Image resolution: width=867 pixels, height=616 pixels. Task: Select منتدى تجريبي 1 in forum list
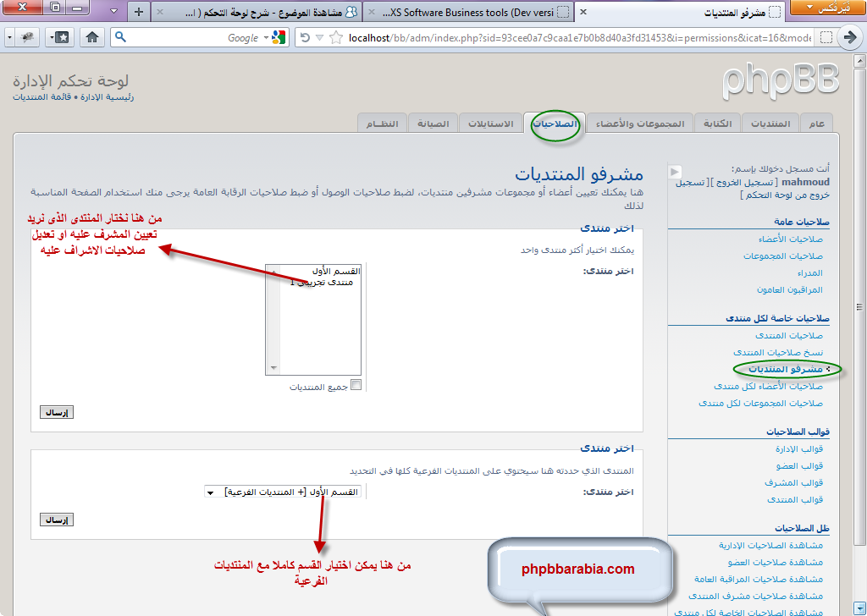321,283
